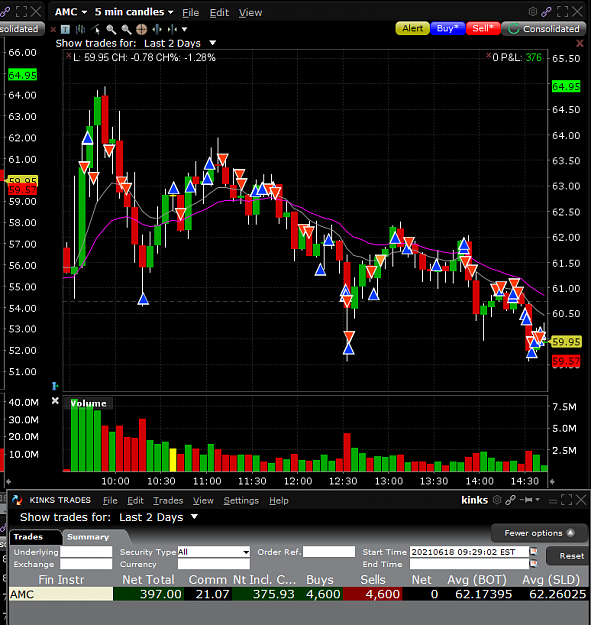The image size is (591, 625).
Task: Click the expand horizontal bars icon
Action: tap(157, 29)
